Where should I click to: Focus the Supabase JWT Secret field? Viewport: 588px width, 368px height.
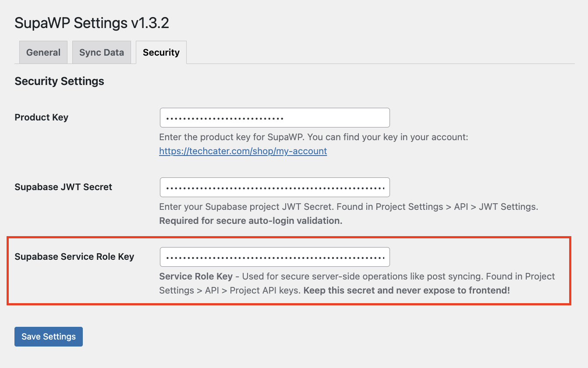point(274,187)
